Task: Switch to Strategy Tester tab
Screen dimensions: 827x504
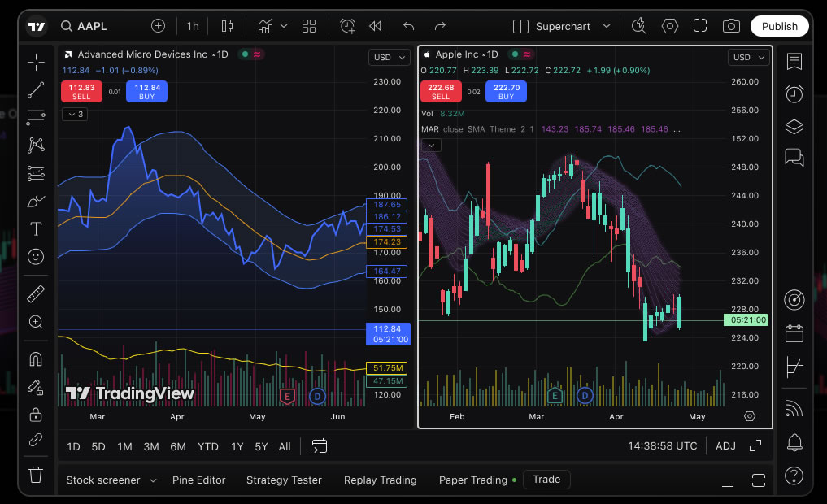Action: tap(284, 480)
